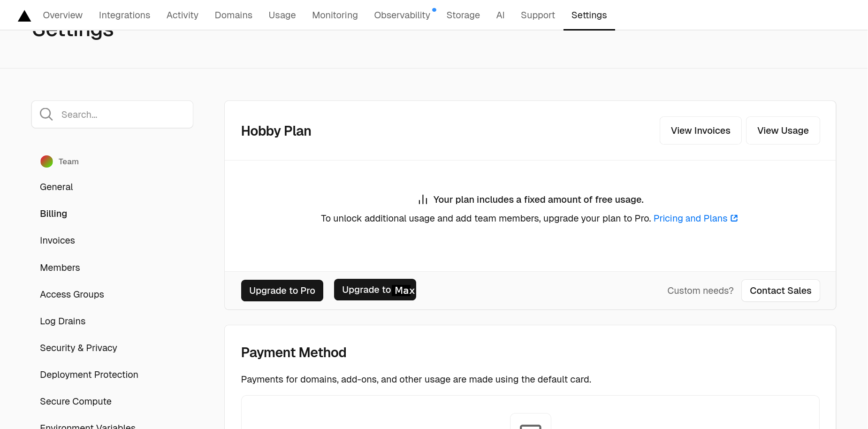This screenshot has width=868, height=429.
Task: Click the Upgrade to Pro button
Action: point(282,291)
